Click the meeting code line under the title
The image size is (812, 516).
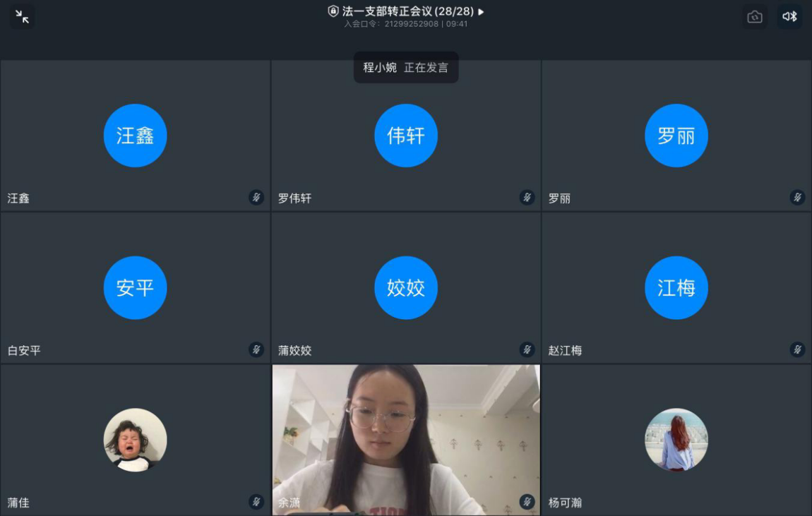(406, 24)
